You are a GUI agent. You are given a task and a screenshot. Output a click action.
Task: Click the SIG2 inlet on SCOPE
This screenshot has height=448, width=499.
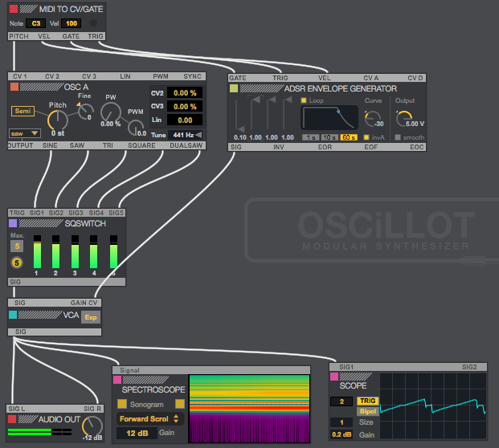pos(469,367)
